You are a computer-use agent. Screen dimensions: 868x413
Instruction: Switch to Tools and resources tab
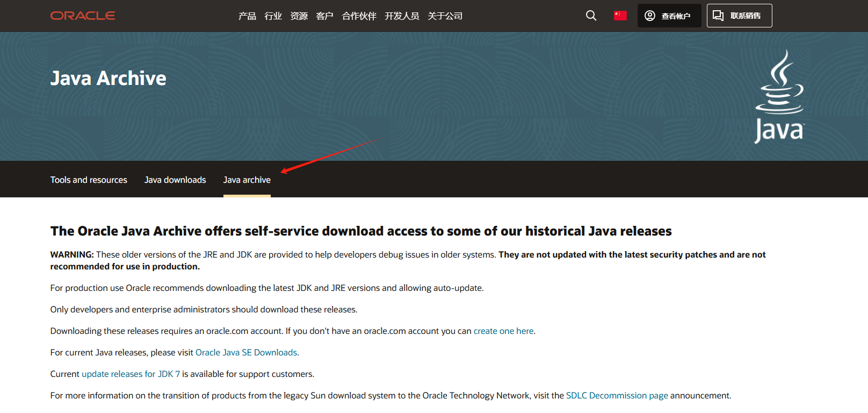(89, 180)
